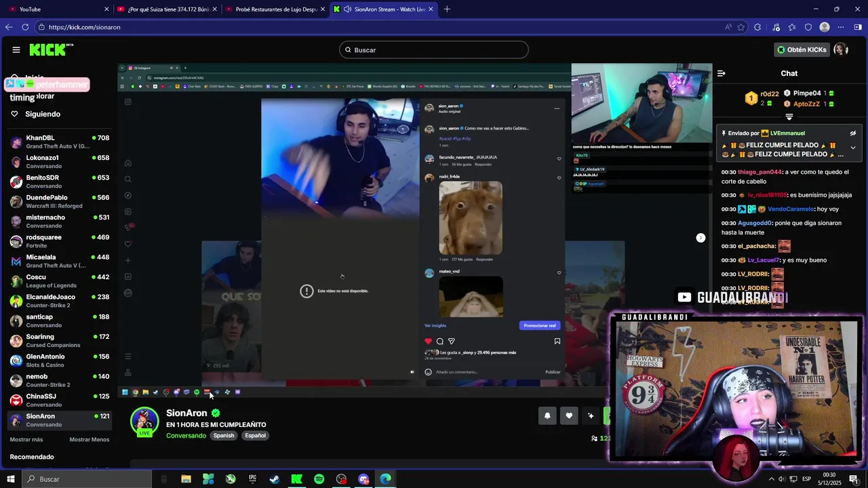Viewport: 868px width, 488px height.
Task: Open SionAron streamer avatar
Action: [x=144, y=421]
